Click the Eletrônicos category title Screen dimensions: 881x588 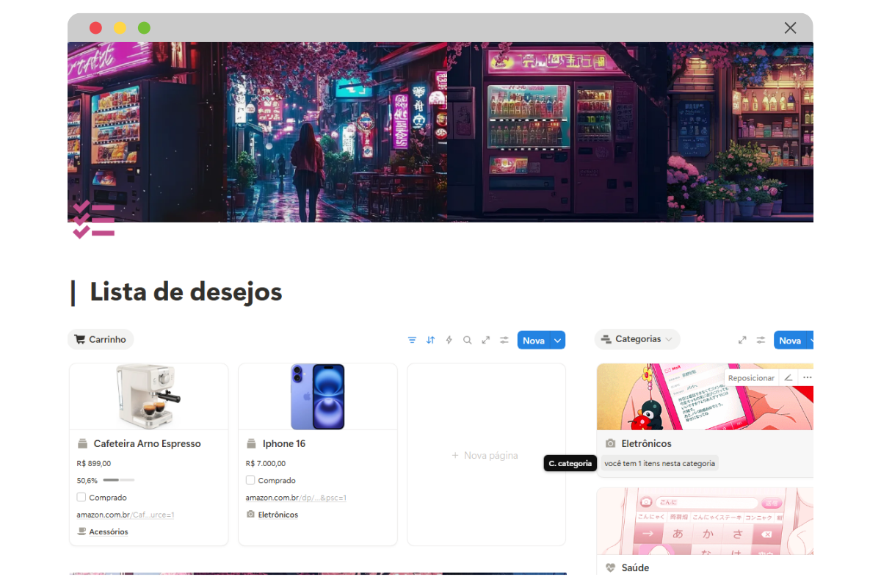tap(646, 443)
